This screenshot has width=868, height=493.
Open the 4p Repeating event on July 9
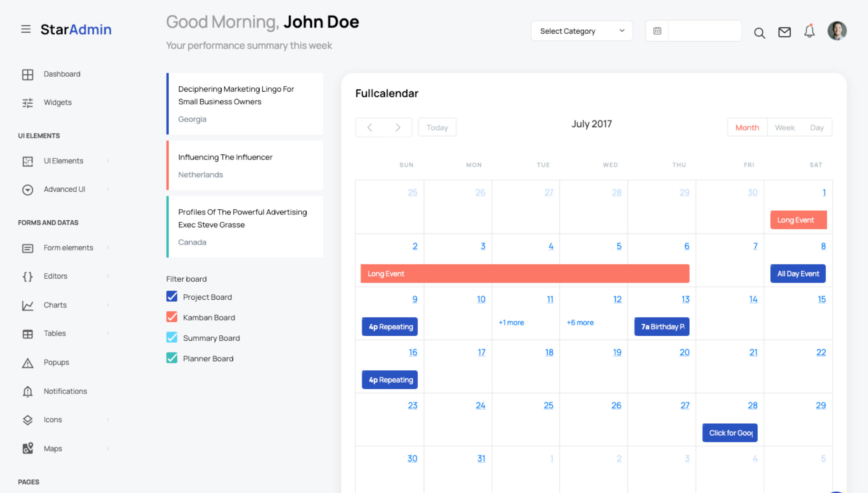(390, 327)
